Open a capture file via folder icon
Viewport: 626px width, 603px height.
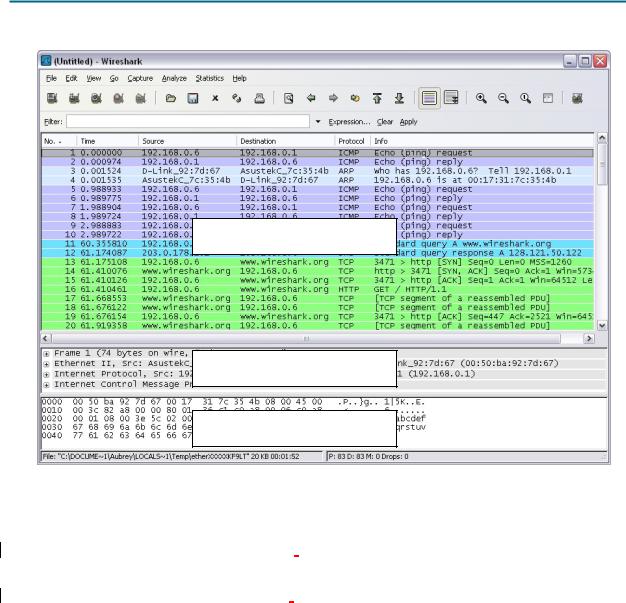click(x=170, y=98)
